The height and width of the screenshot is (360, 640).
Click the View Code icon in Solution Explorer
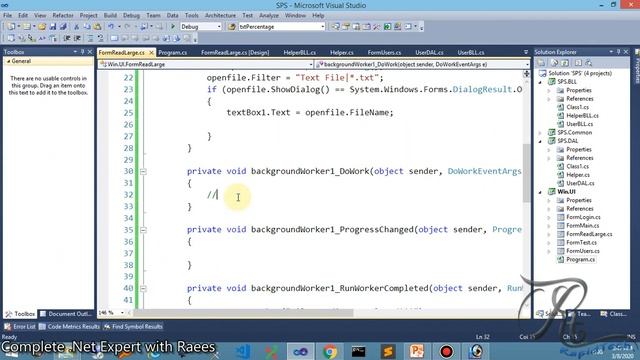tap(578, 63)
